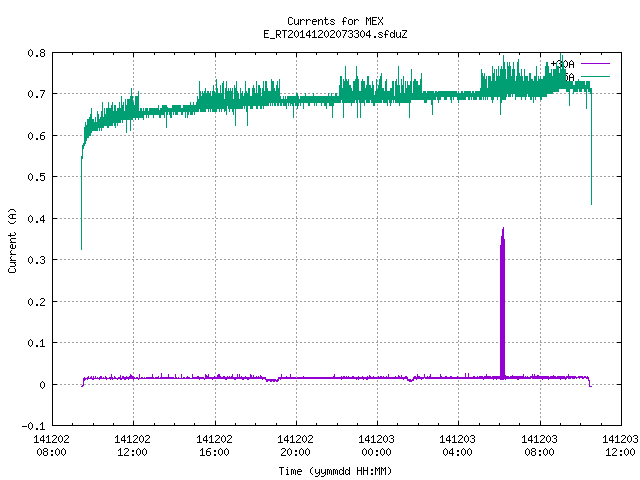
Task: Click the 'Current (A)' y-axis label
Action: click(12, 240)
